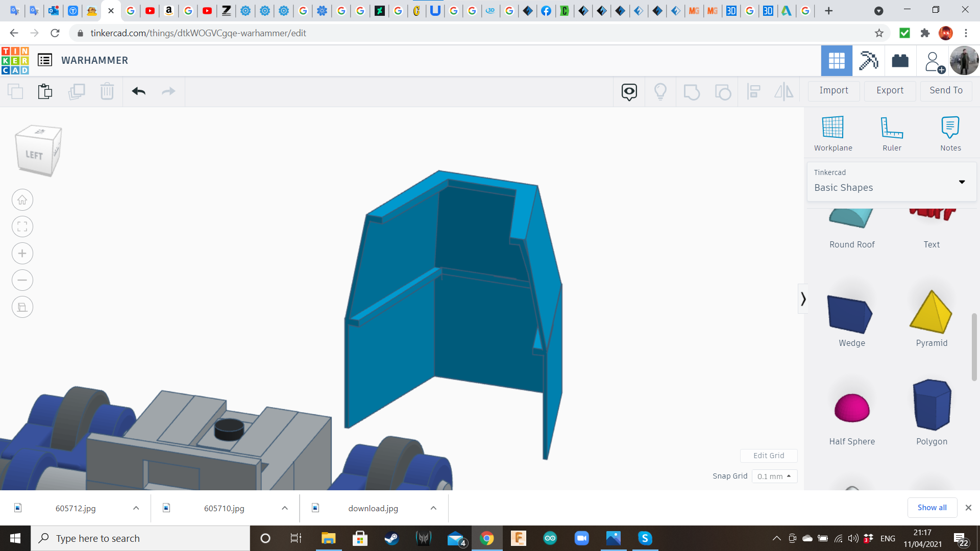Click the Zoom out button
Image resolution: width=980 pixels, height=551 pixels.
pos(22,280)
